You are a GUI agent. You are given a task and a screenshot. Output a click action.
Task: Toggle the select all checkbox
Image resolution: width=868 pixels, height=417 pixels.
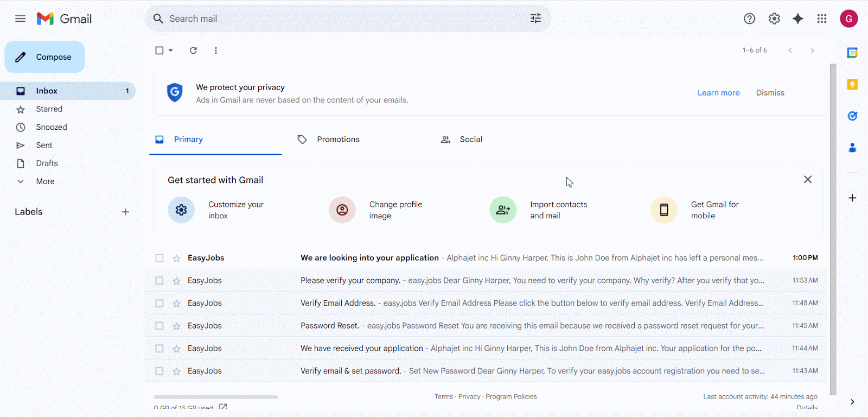coord(159,50)
